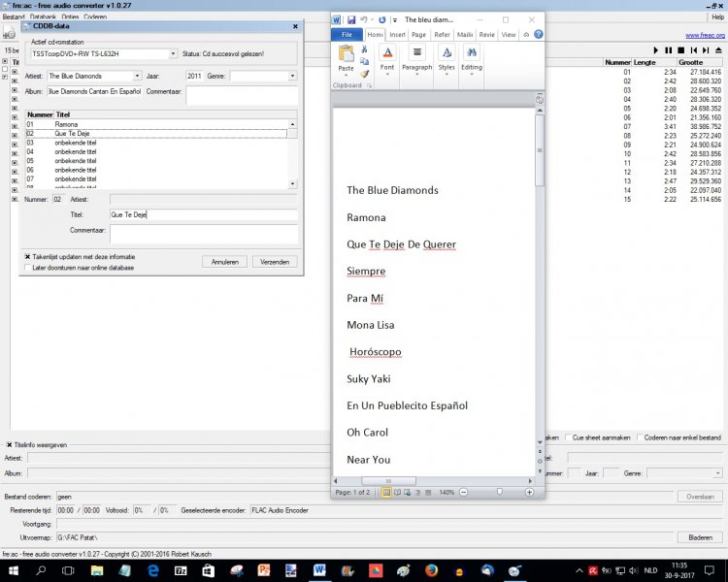728x582 pixels.
Task: Launch Edge browser from the taskbar
Action: click(153, 571)
